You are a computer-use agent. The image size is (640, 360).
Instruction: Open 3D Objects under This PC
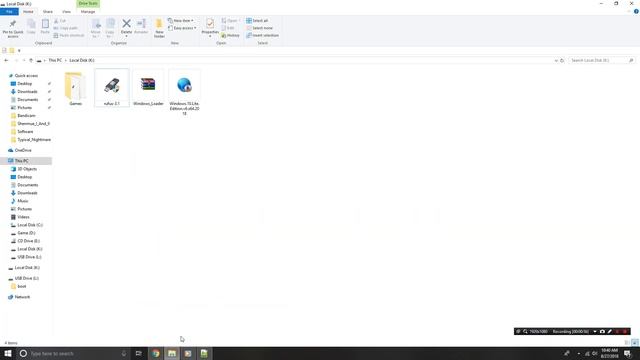coord(27,169)
